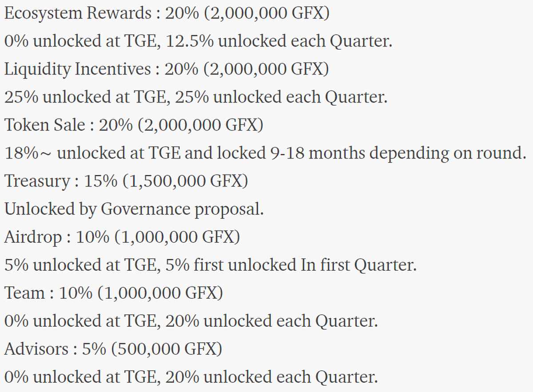The image size is (533, 392).
Task: Click the "(1,500,000 GFX)" amount
Action: (x=186, y=181)
